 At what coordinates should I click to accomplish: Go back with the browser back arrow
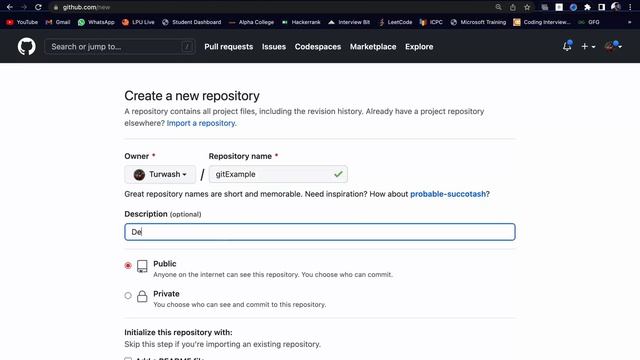point(10,7)
